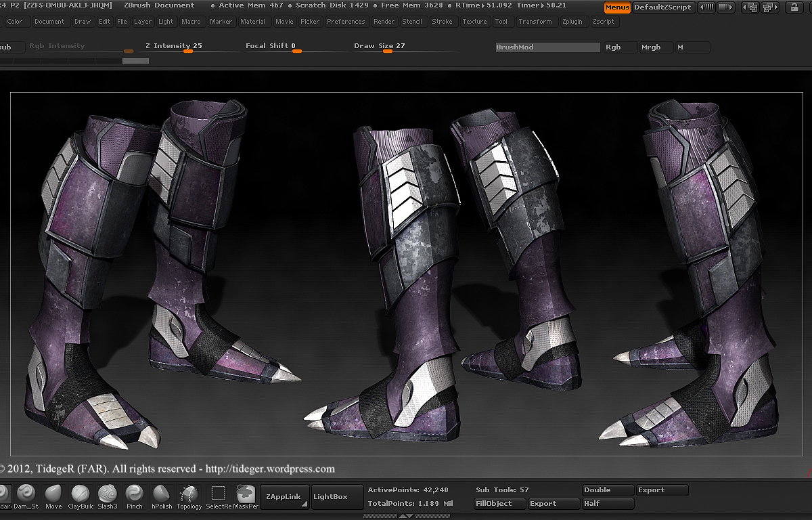Image resolution: width=812 pixels, height=520 pixels.
Task: Toggle the Half button
Action: coord(608,504)
